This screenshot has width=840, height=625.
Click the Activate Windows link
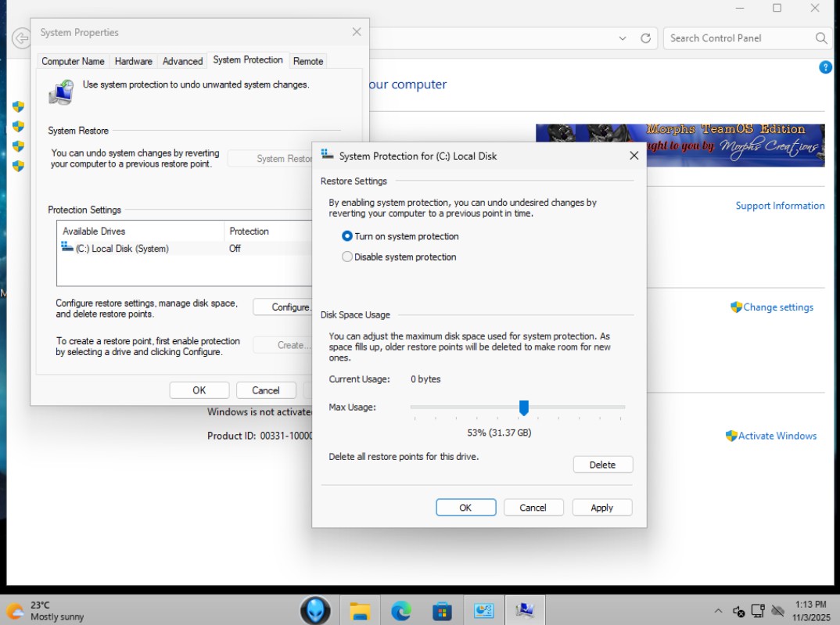coord(777,436)
